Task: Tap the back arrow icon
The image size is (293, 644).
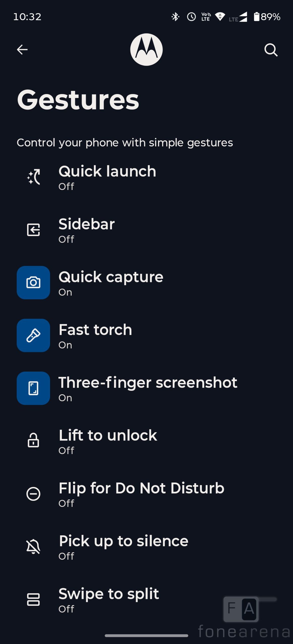Action: pos(22,50)
